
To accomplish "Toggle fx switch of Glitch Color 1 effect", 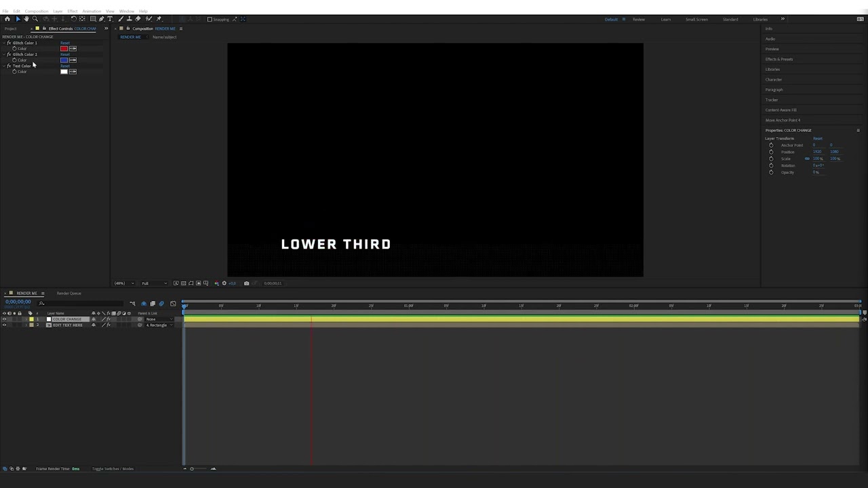I will pyautogui.click(x=9, y=43).
